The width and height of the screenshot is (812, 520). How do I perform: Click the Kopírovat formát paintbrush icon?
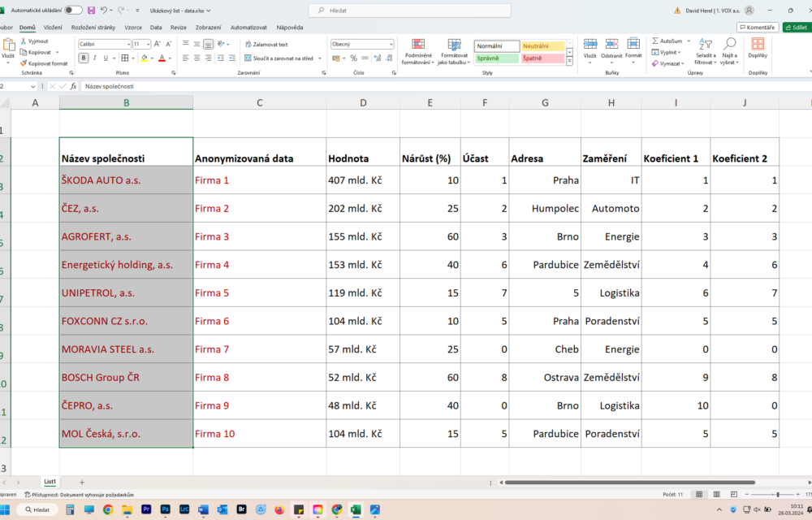click(x=24, y=63)
